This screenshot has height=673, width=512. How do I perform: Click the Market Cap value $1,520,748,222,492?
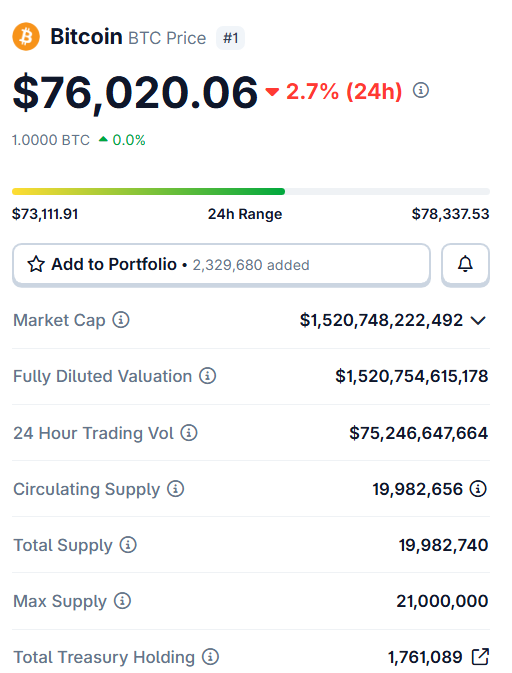(382, 320)
